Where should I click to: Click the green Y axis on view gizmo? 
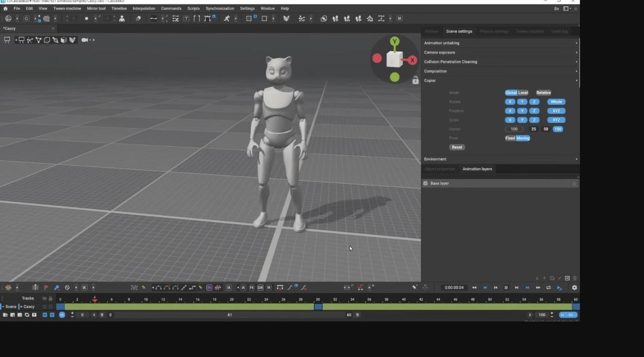pyautogui.click(x=395, y=41)
